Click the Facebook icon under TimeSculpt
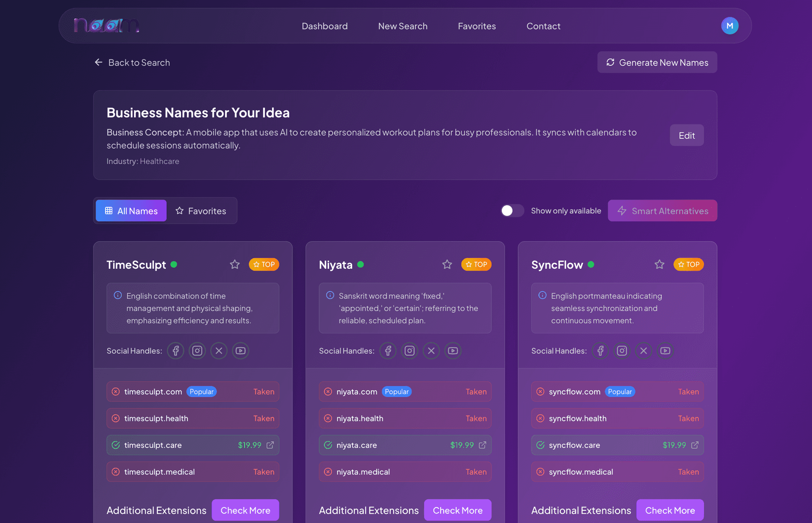This screenshot has height=523, width=812. [x=175, y=351]
